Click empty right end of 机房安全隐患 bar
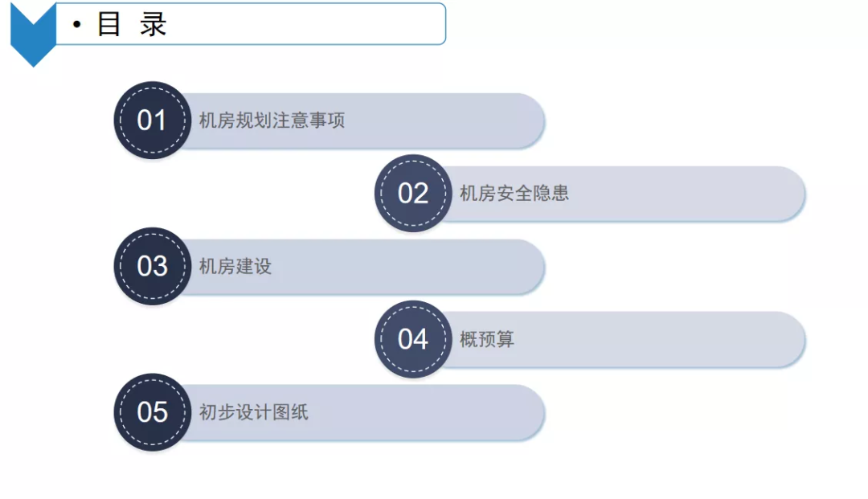The width and height of the screenshot is (868, 499). (686, 194)
